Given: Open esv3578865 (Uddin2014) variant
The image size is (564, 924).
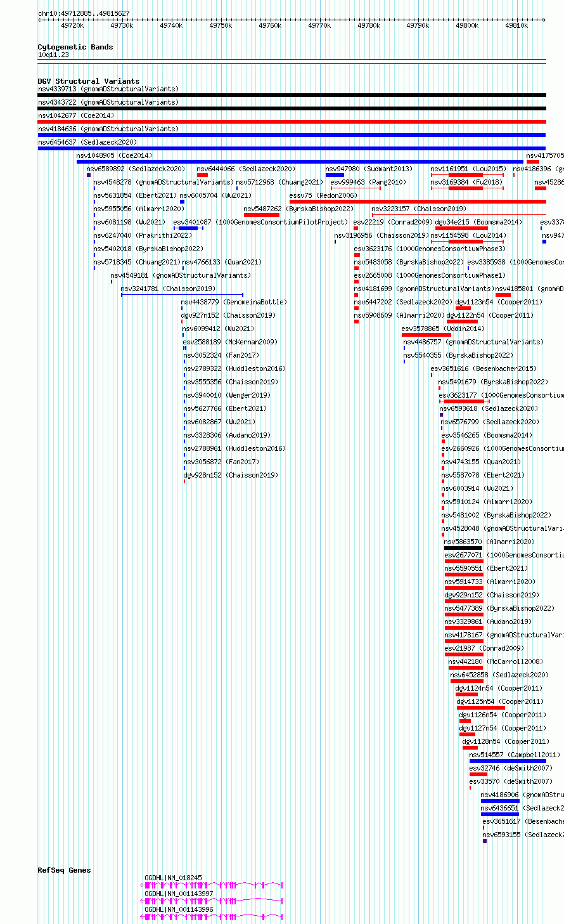Looking at the screenshot, I should (443, 329).
